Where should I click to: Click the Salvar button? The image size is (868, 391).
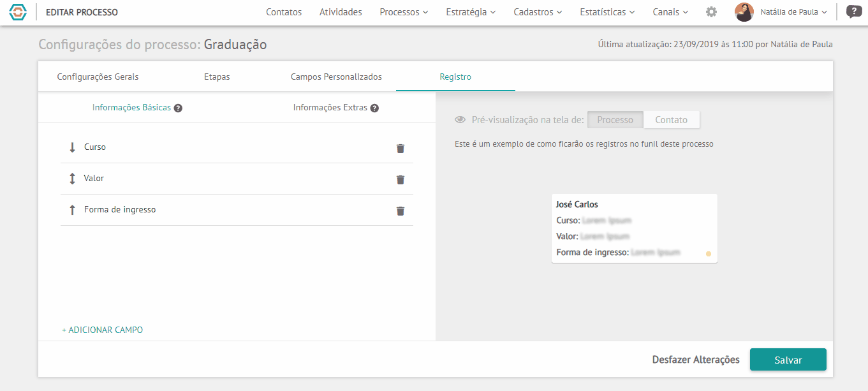pyautogui.click(x=788, y=360)
